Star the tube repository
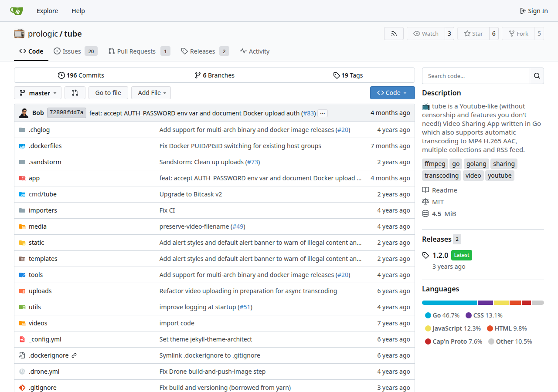The image size is (558, 392). coord(473,34)
